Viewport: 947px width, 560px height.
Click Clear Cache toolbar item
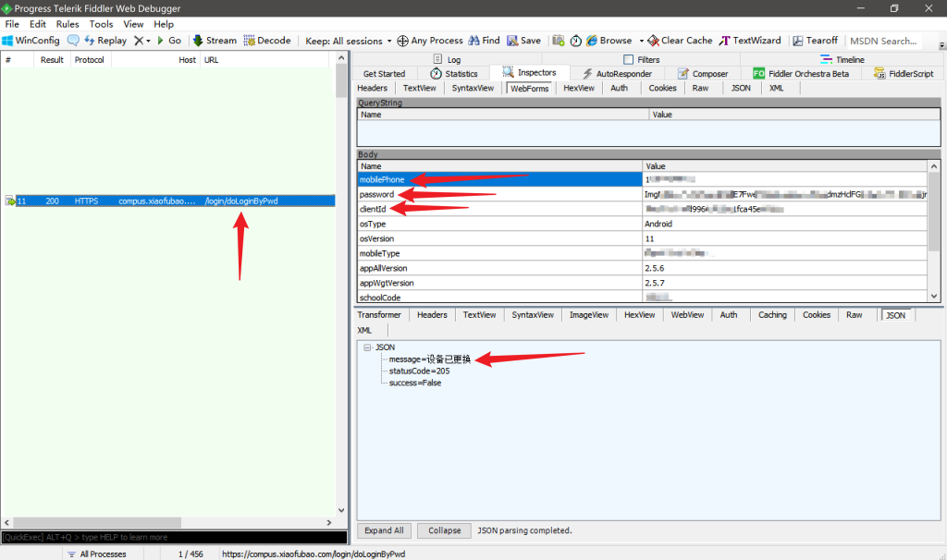point(680,41)
